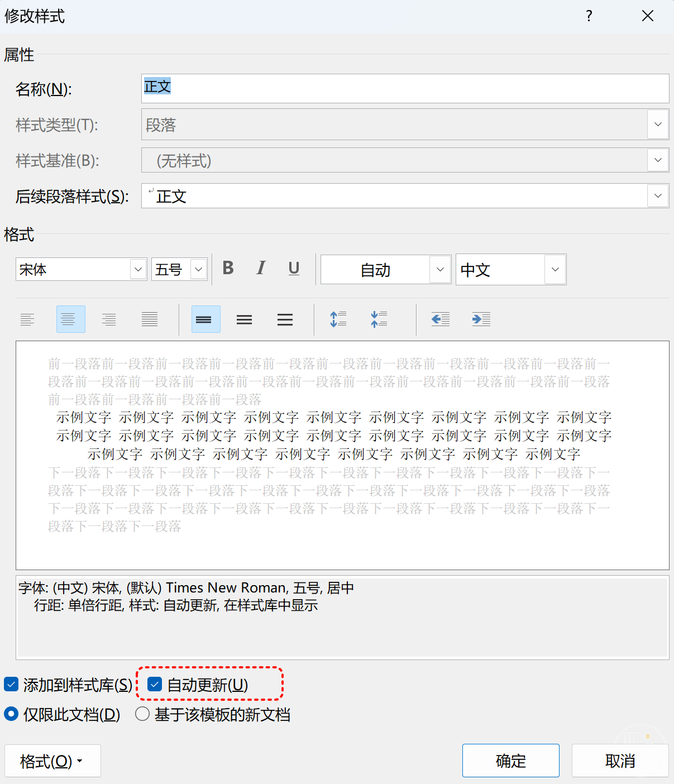Image resolution: width=674 pixels, height=784 pixels.
Task: Apply justified text alignment
Action: [x=150, y=319]
